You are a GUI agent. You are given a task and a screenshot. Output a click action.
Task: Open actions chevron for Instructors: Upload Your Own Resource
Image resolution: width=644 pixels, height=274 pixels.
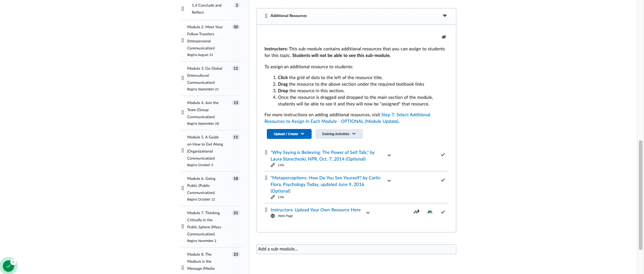(368, 212)
